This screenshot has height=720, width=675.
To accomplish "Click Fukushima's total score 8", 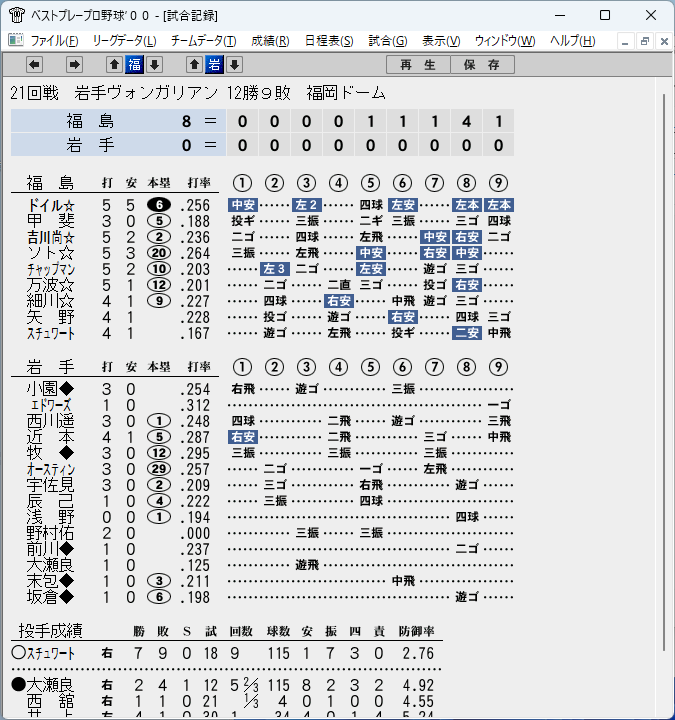I will click(186, 121).
